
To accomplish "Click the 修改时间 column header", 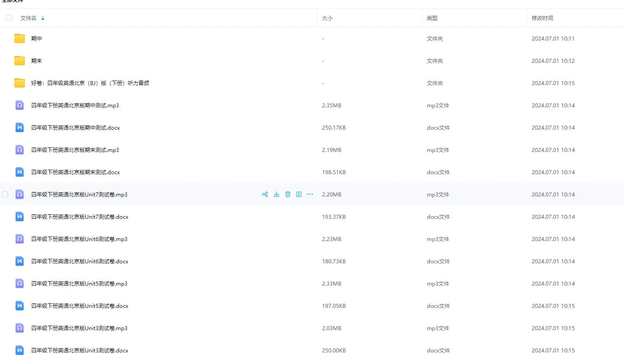I will [542, 18].
